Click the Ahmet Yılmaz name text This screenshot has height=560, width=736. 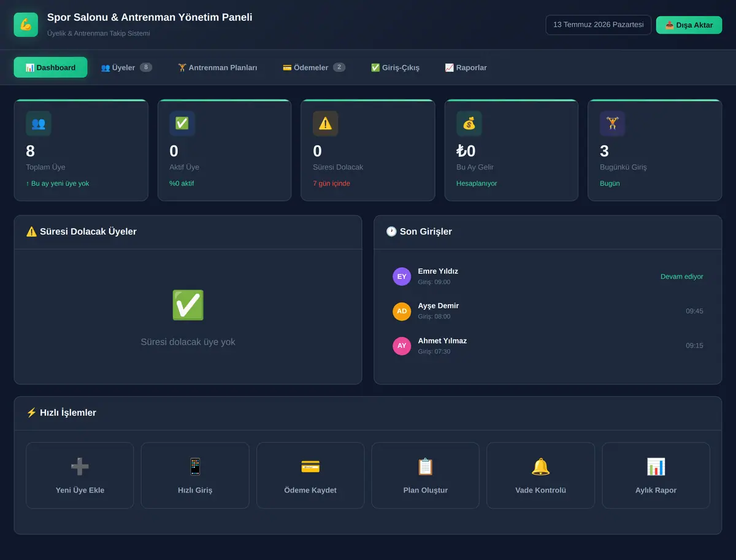click(442, 340)
